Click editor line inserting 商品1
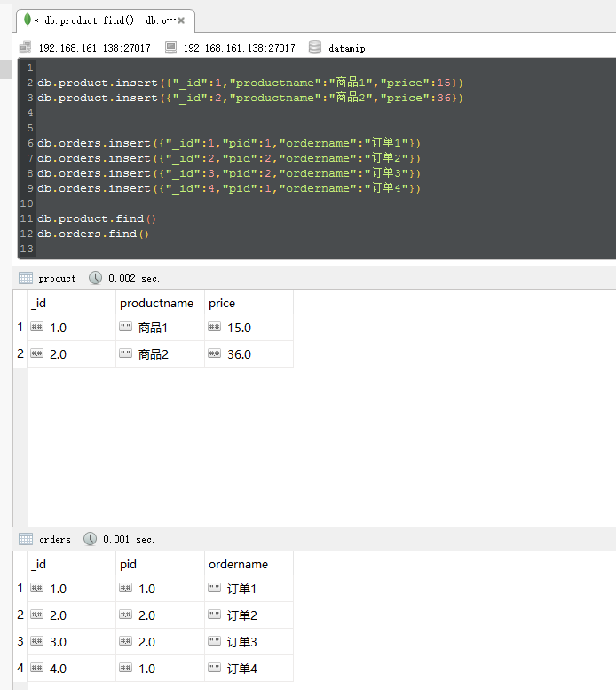The image size is (616, 690). click(250, 83)
